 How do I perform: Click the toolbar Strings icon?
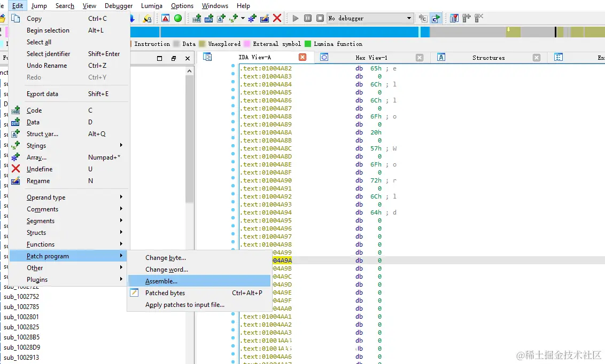234,18
